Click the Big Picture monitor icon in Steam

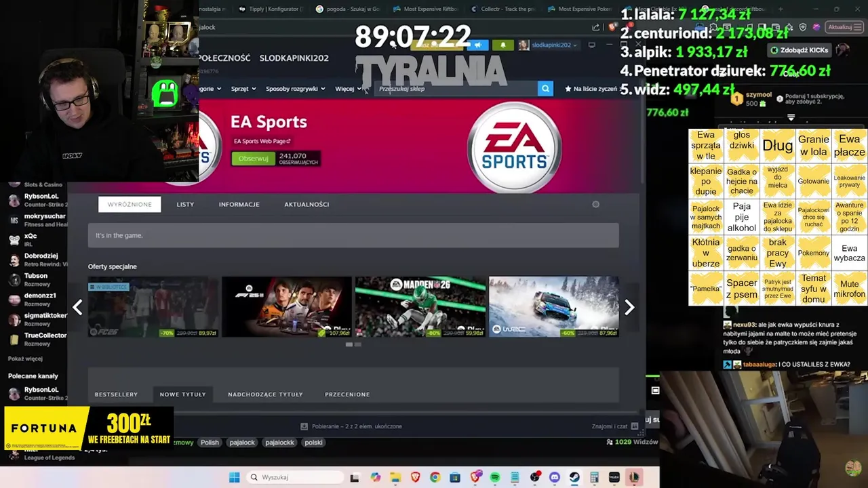591,45
